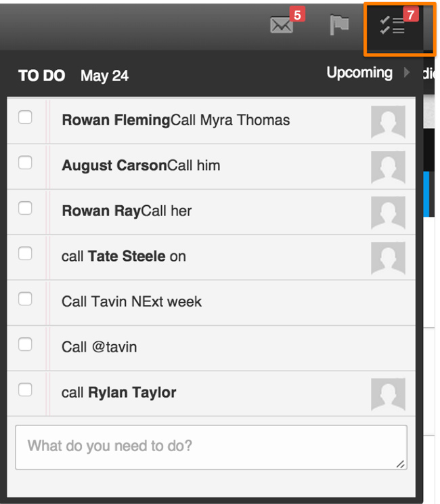Click avatar beside Tate Steele task
This screenshot has width=440, height=504.
388,257
